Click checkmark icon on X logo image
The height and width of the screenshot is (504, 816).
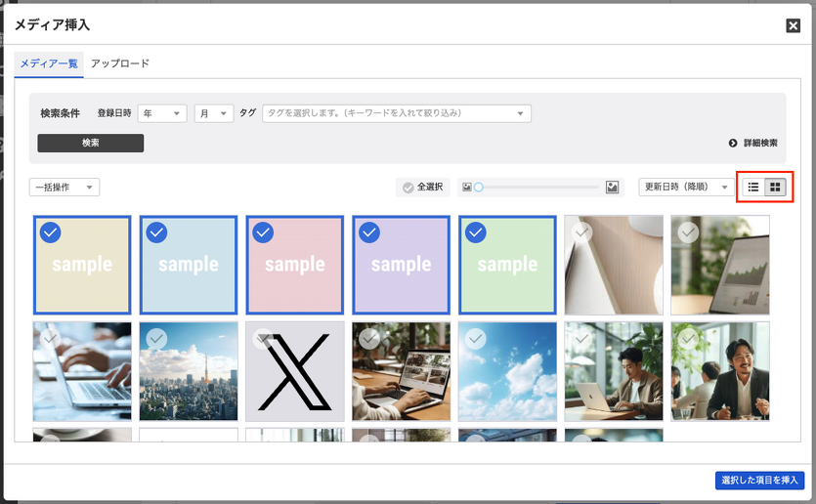point(262,339)
